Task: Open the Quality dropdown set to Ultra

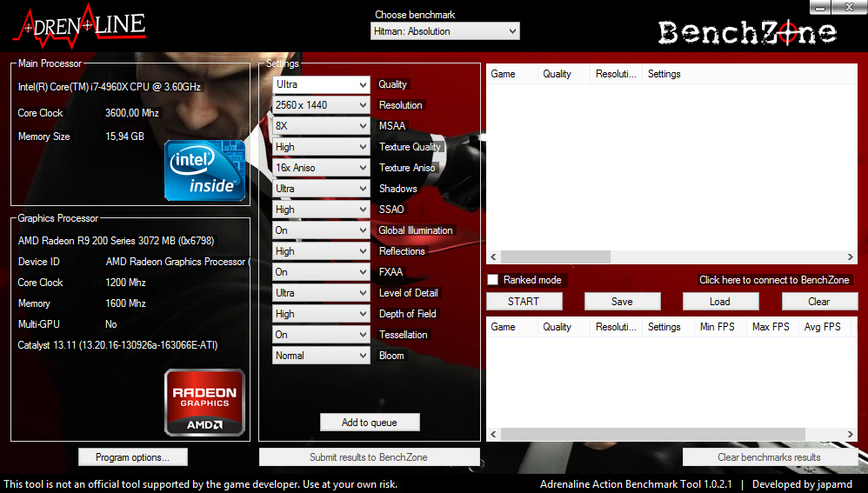Action: tap(321, 84)
